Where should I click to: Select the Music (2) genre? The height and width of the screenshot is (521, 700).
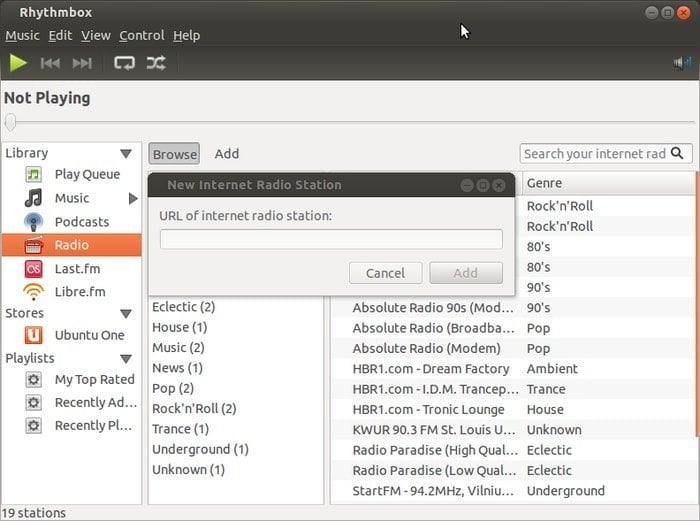[x=178, y=348]
